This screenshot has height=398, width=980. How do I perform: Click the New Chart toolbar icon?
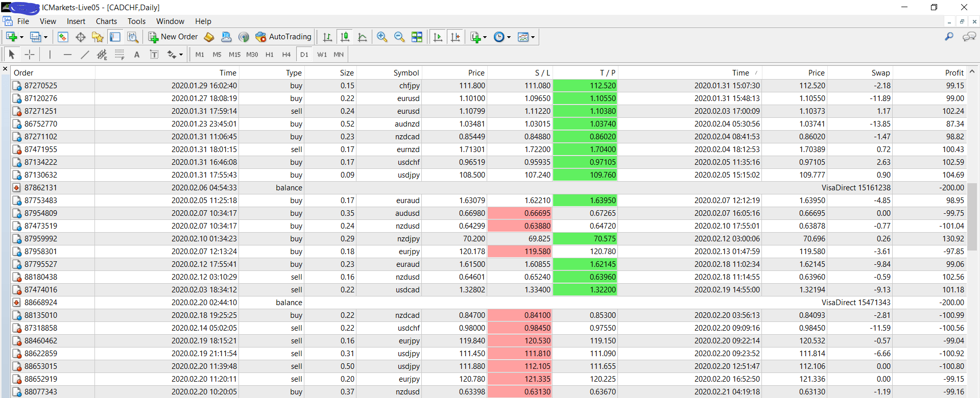(x=11, y=37)
